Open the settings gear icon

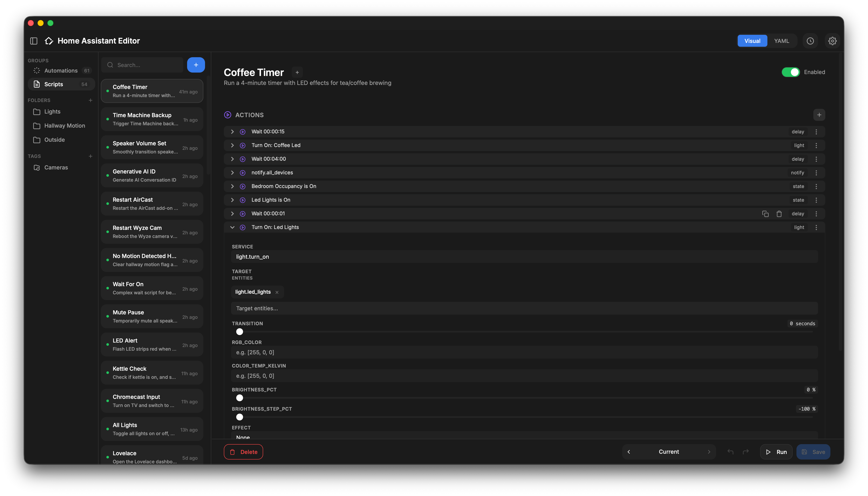[832, 41]
